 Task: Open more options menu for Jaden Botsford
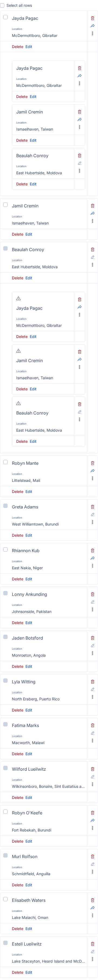coord(92,653)
